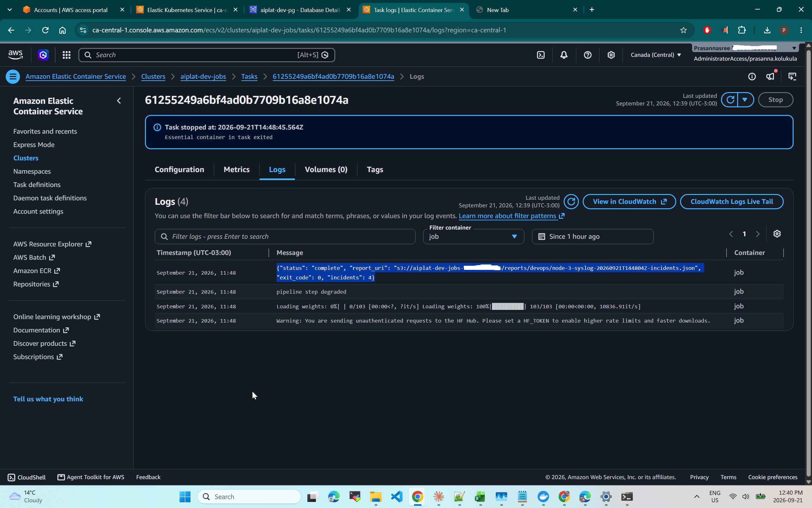Open the info panel icon

pyautogui.click(x=752, y=77)
